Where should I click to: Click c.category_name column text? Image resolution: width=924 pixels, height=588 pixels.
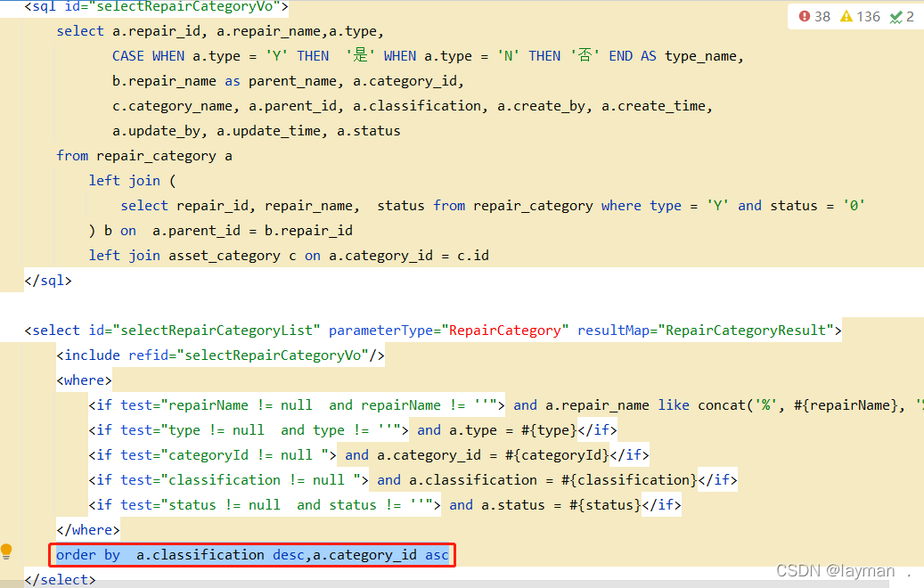[173, 106]
